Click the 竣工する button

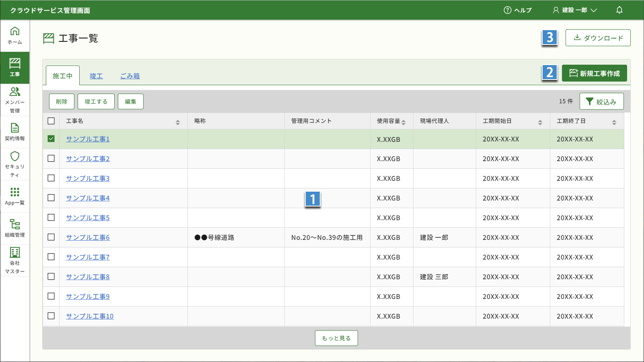(96, 101)
